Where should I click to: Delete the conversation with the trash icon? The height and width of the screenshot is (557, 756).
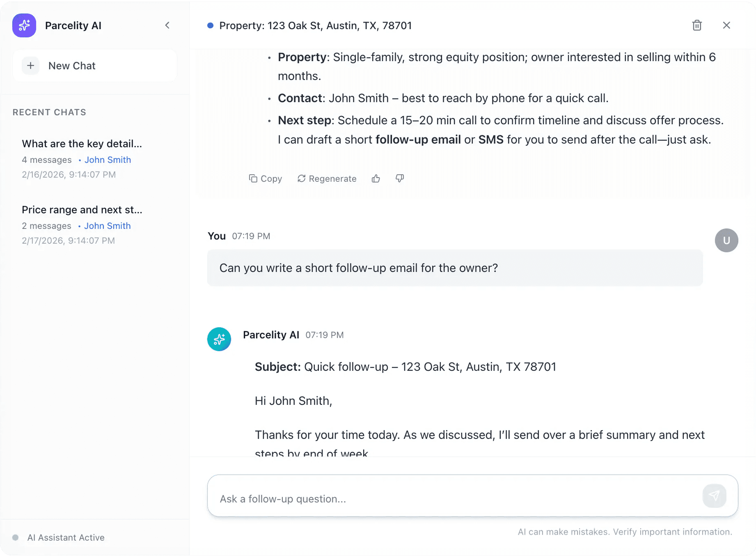click(x=696, y=25)
